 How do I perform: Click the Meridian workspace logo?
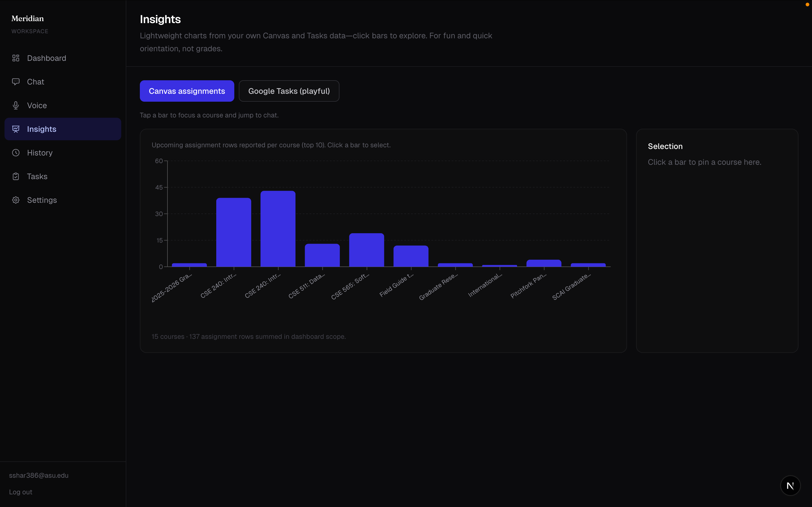click(x=28, y=18)
